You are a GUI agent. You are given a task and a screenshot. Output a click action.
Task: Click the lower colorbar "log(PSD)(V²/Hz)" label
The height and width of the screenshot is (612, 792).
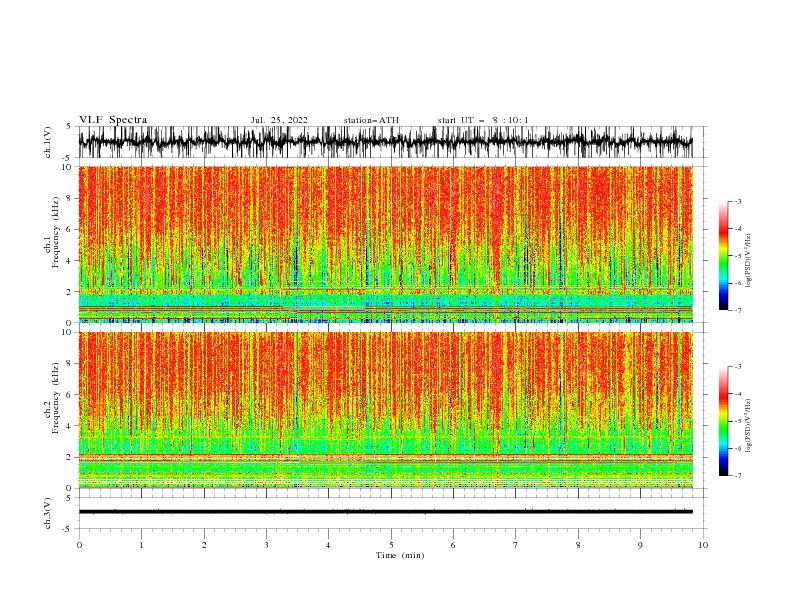click(x=749, y=426)
